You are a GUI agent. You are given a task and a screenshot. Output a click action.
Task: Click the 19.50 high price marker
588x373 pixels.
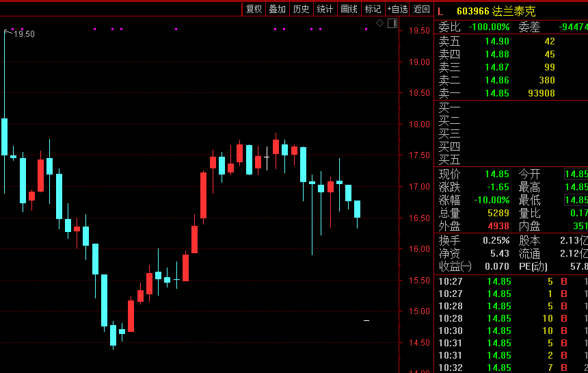(24, 34)
